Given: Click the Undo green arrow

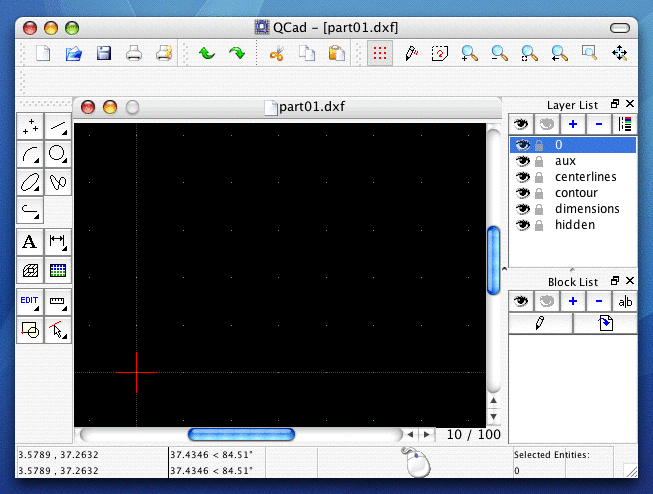Looking at the screenshot, I should (x=207, y=53).
